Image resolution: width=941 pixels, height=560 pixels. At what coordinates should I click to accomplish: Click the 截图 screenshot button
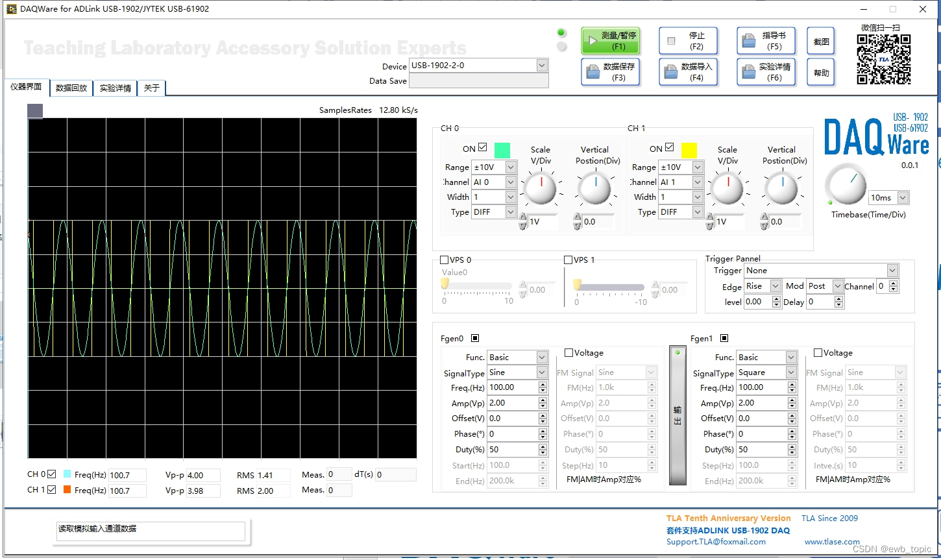[821, 41]
